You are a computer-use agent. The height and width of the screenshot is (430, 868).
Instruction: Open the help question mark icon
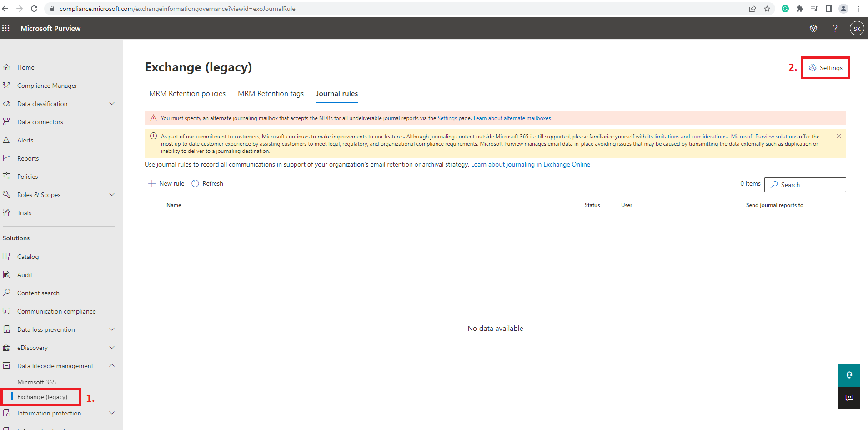point(835,28)
